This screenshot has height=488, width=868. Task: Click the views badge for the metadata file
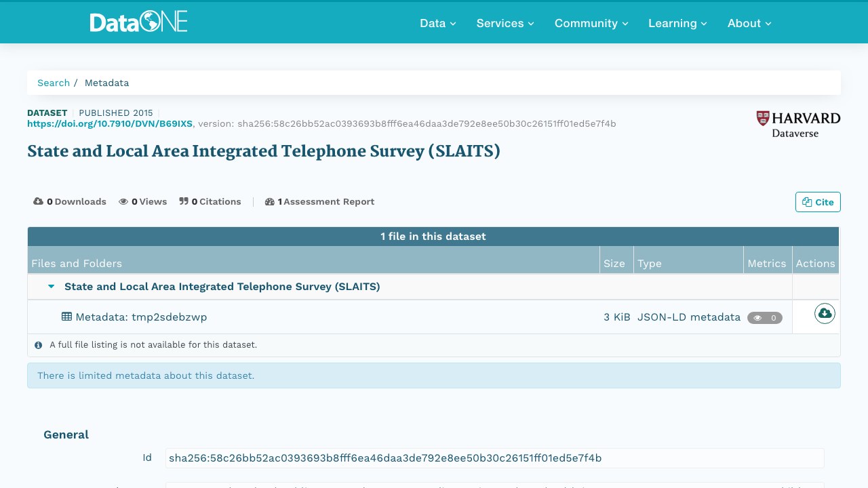tap(765, 317)
